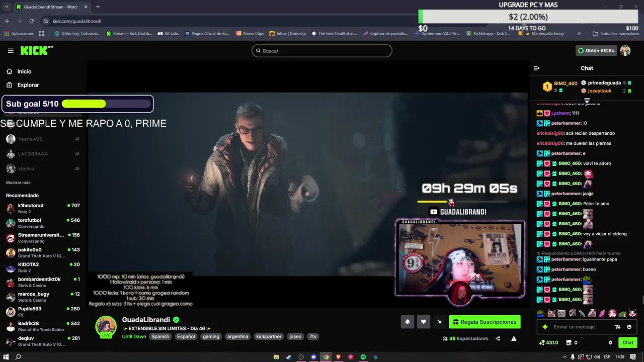Select the kickpartner tag
The image size is (644, 362).
coord(269,336)
